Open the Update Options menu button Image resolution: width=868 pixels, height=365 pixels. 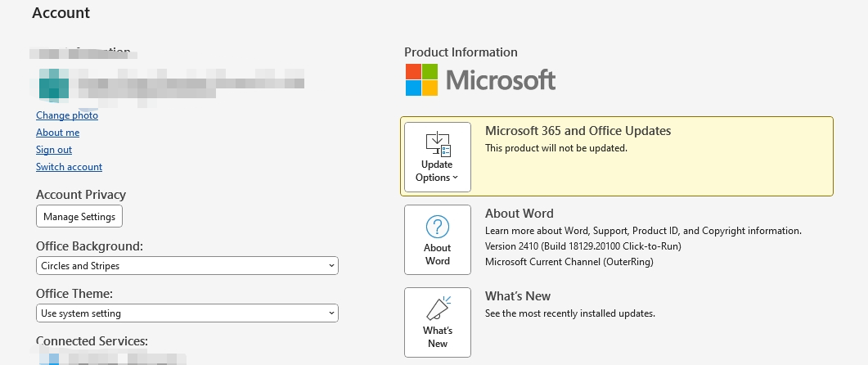pyautogui.click(x=438, y=157)
